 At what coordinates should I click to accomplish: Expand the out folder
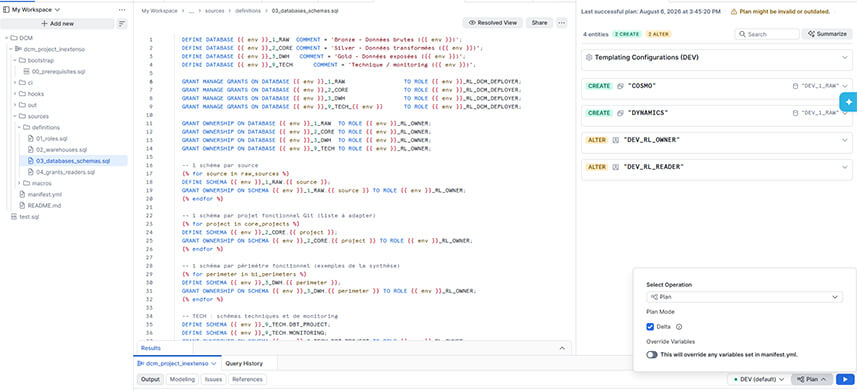(15, 105)
